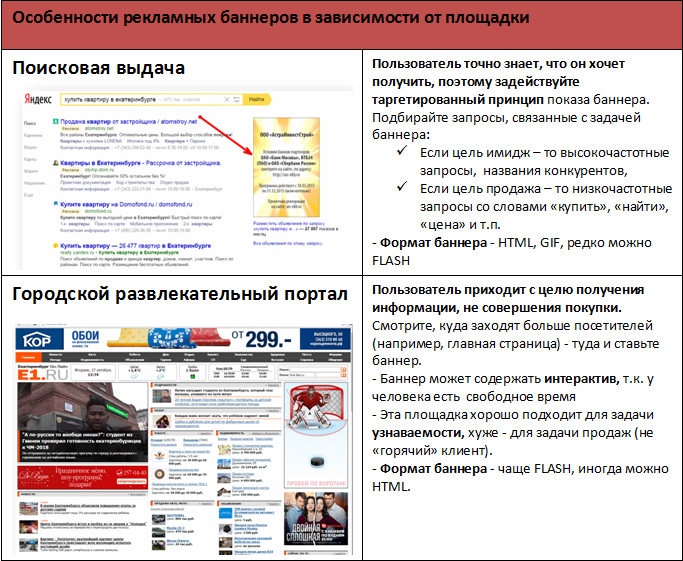Open the Маркет search section
Screen dimensions: 683x561
click(x=31, y=171)
